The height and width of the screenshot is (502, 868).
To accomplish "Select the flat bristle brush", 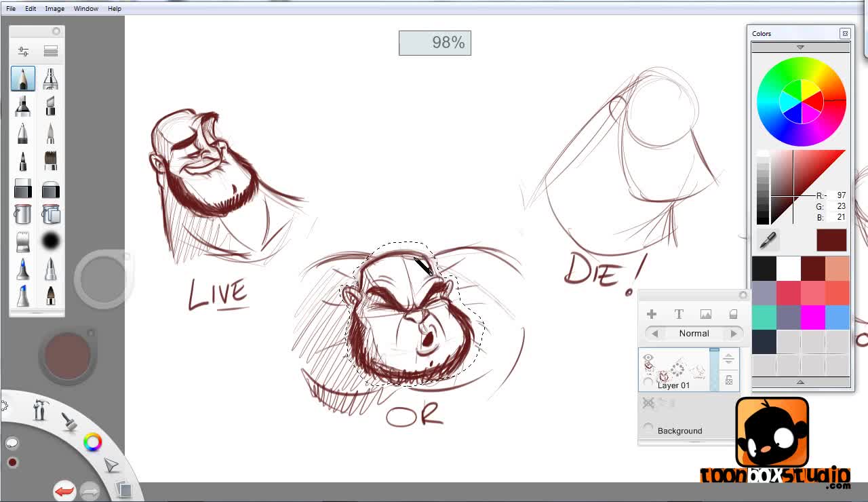I will click(x=50, y=160).
